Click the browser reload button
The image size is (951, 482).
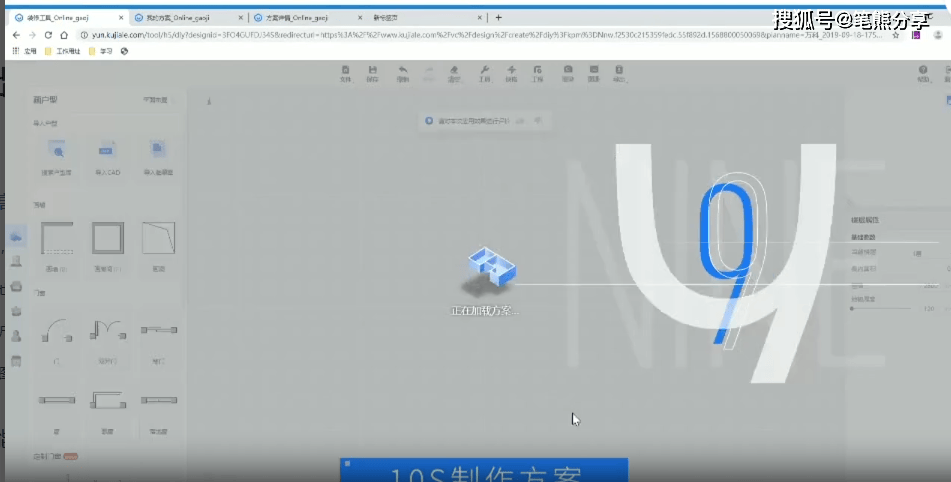point(49,34)
